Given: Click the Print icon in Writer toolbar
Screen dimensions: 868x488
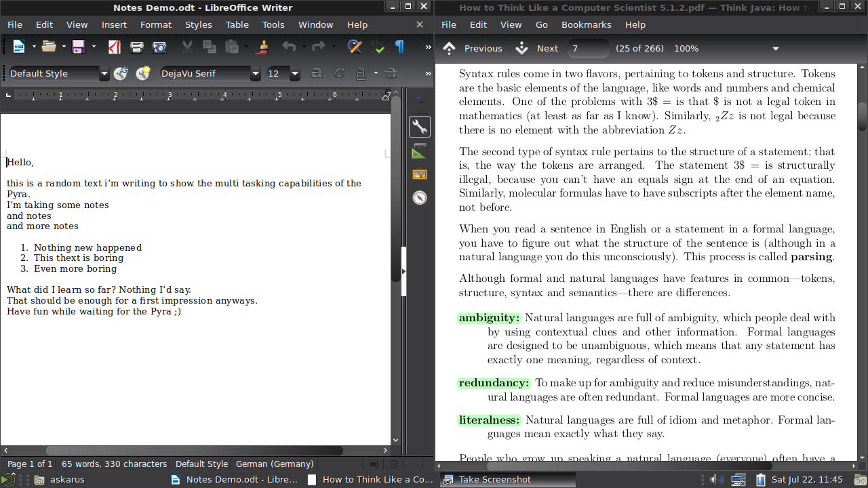Looking at the screenshot, I should click(137, 47).
